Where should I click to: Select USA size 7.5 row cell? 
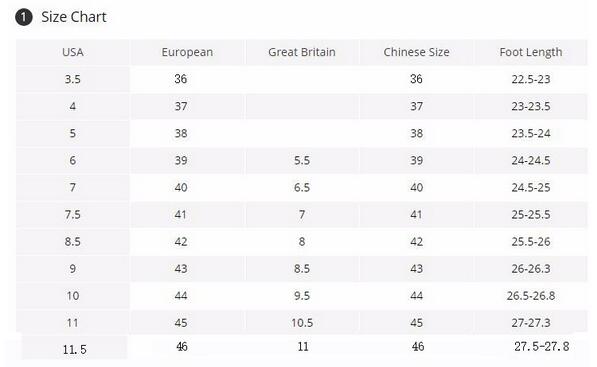point(73,215)
